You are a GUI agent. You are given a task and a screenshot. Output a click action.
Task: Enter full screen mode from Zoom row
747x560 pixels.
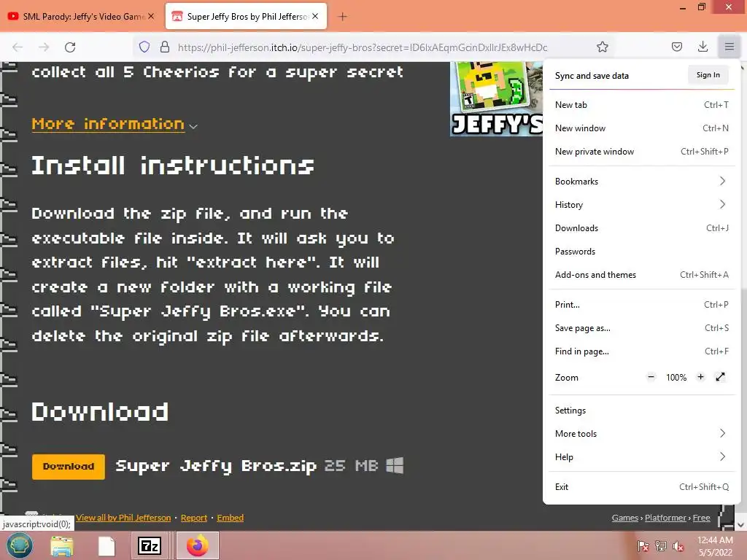pyautogui.click(x=720, y=377)
